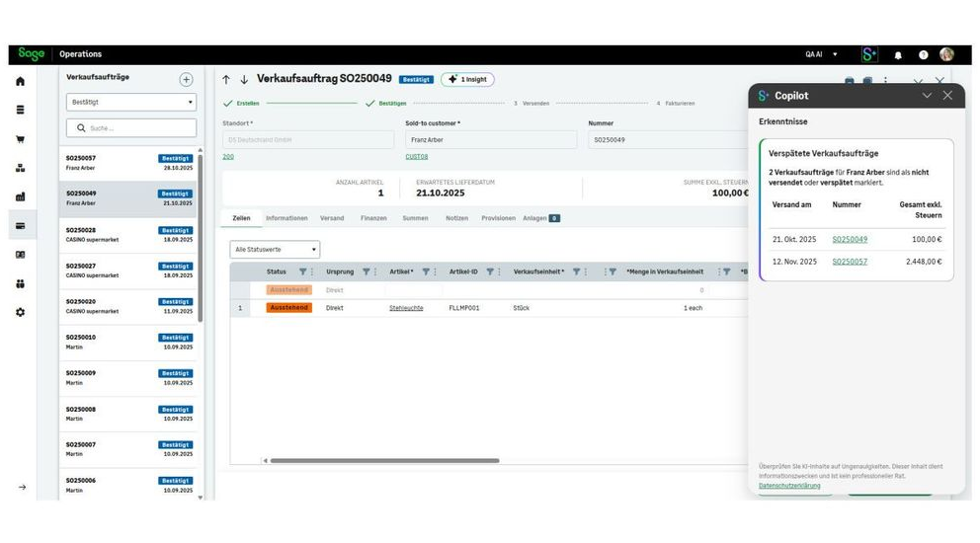Expand the QA AI tenant dropdown
Screen dimensions: 980x543
tap(821, 54)
